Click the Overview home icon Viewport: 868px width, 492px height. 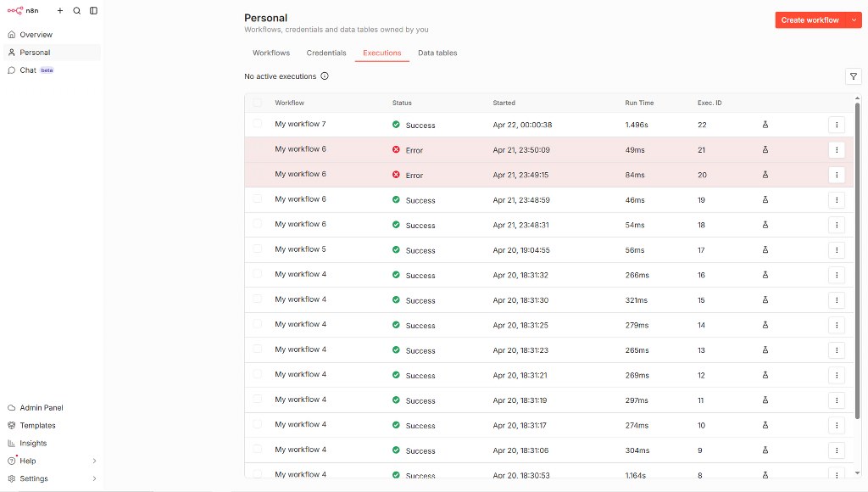pyautogui.click(x=12, y=34)
